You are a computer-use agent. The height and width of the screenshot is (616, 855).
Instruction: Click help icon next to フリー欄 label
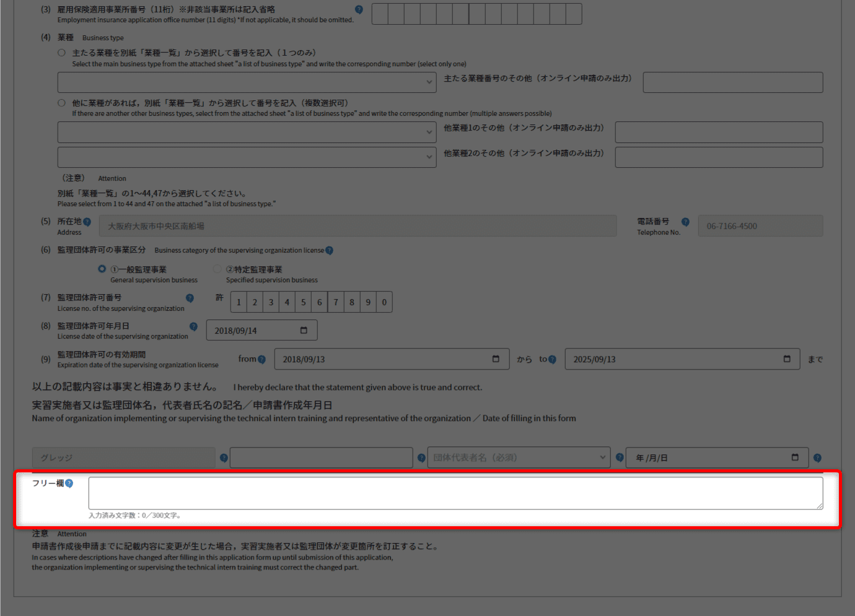click(x=69, y=484)
